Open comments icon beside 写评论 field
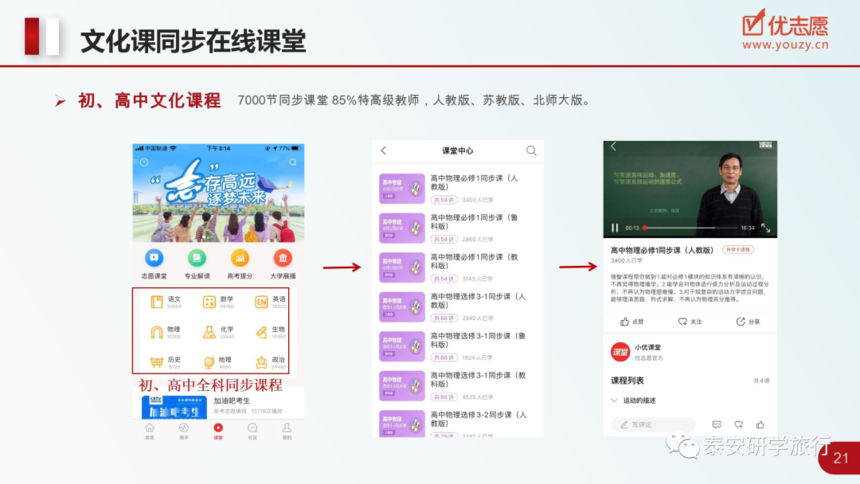 (716, 425)
